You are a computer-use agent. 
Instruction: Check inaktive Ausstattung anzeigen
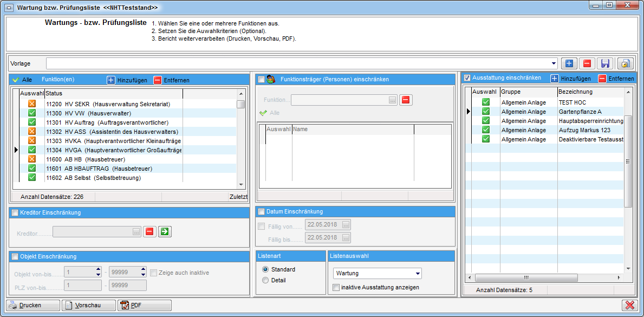336,287
